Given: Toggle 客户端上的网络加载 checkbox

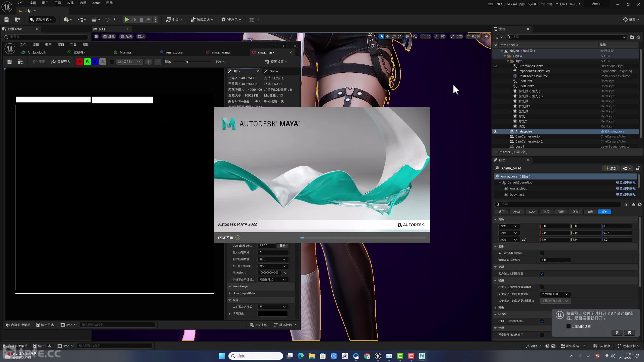Looking at the screenshot, I should pyautogui.click(x=542, y=274).
